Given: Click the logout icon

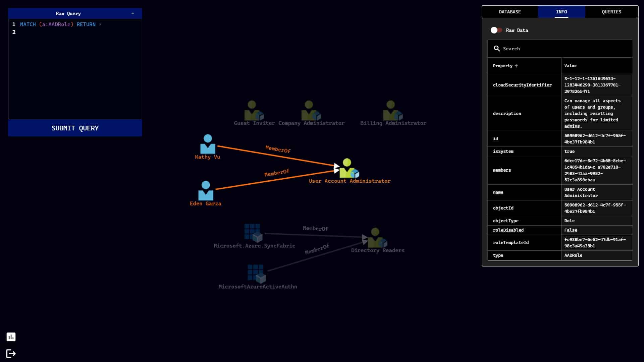Looking at the screenshot, I should click(11, 354).
